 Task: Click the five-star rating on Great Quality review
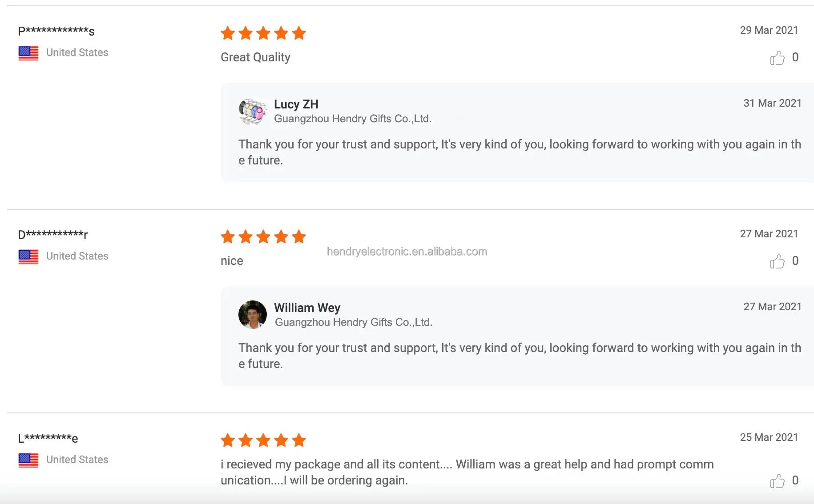263,33
